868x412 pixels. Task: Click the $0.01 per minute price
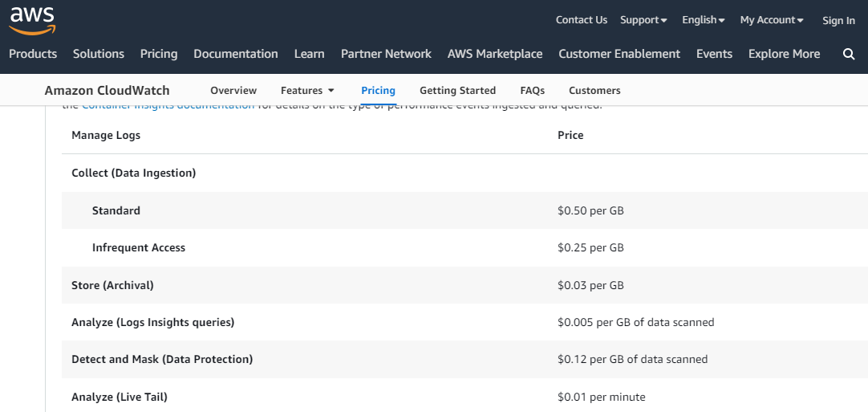601,397
